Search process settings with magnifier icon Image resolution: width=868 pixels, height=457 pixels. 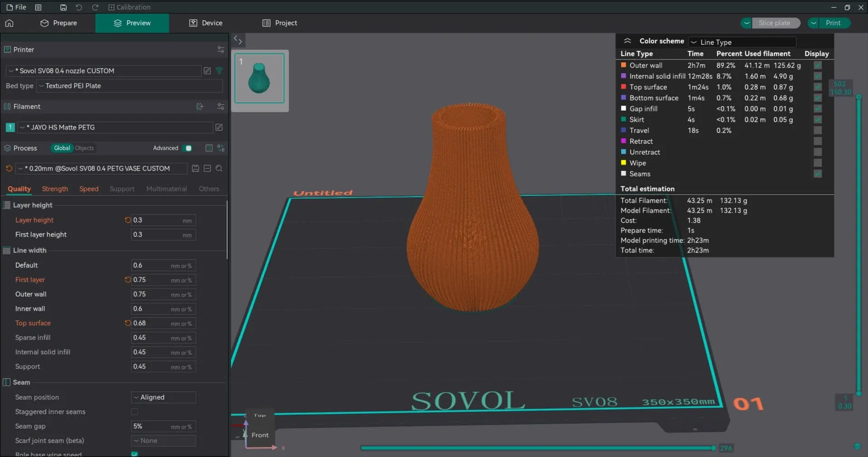point(219,169)
